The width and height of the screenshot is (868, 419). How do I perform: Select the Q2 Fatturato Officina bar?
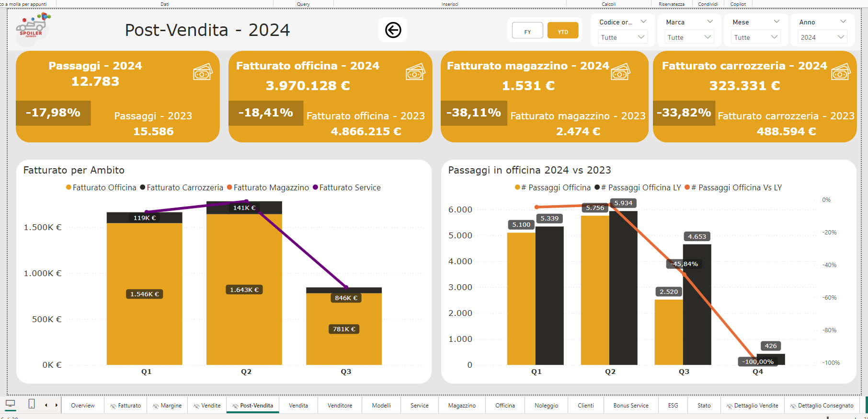(x=244, y=289)
